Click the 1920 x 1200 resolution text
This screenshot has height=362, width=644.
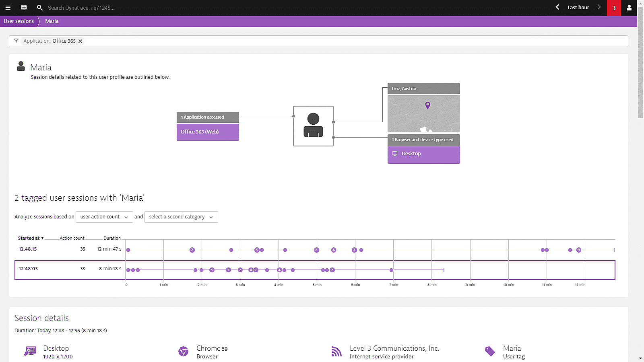(58, 357)
